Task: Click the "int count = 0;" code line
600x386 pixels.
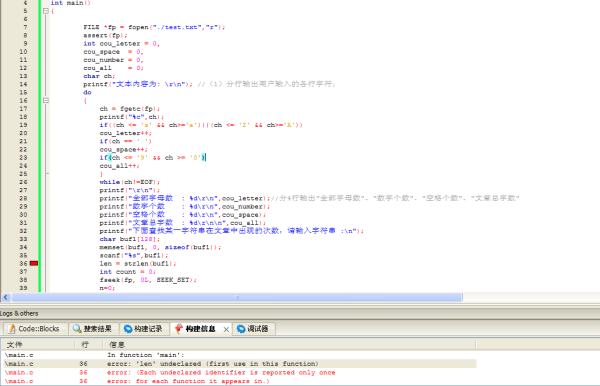Action: pos(127,272)
